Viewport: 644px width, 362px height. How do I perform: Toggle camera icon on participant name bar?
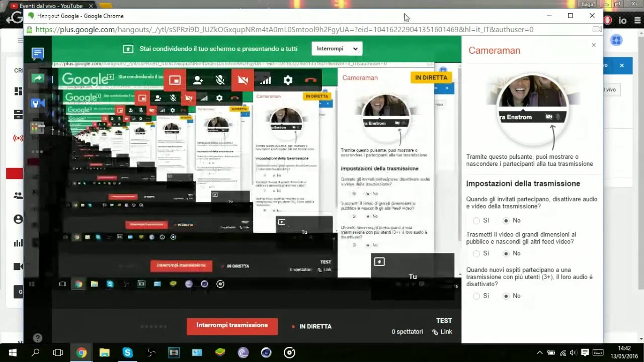549,117
